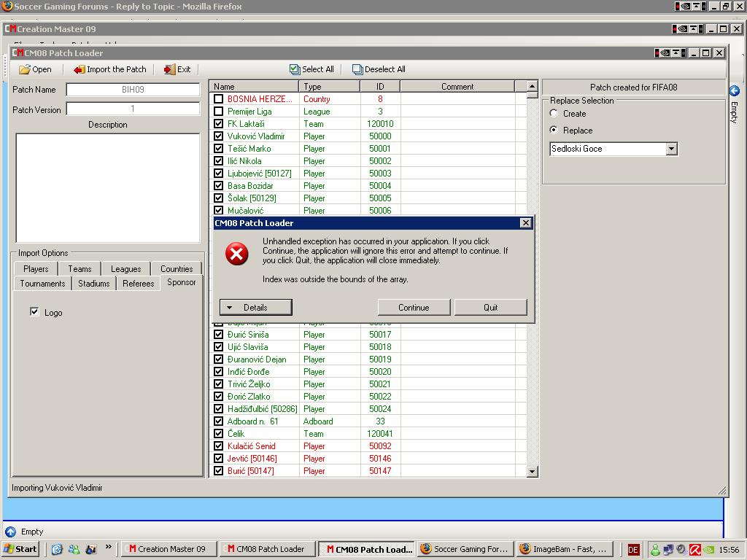Click the Open folder icon in toolbar
The image size is (747, 560).
tap(24, 69)
